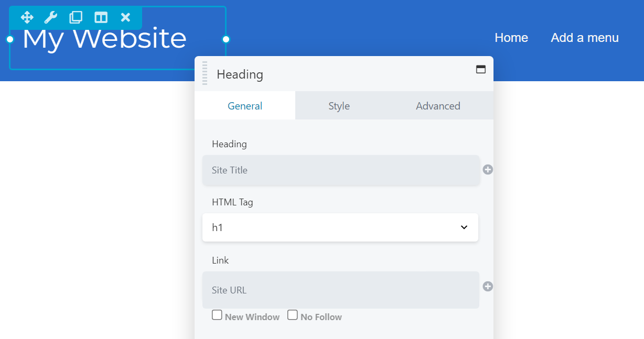Click into the Link Site URL field
Screen dimensions: 644x339
tap(341, 290)
